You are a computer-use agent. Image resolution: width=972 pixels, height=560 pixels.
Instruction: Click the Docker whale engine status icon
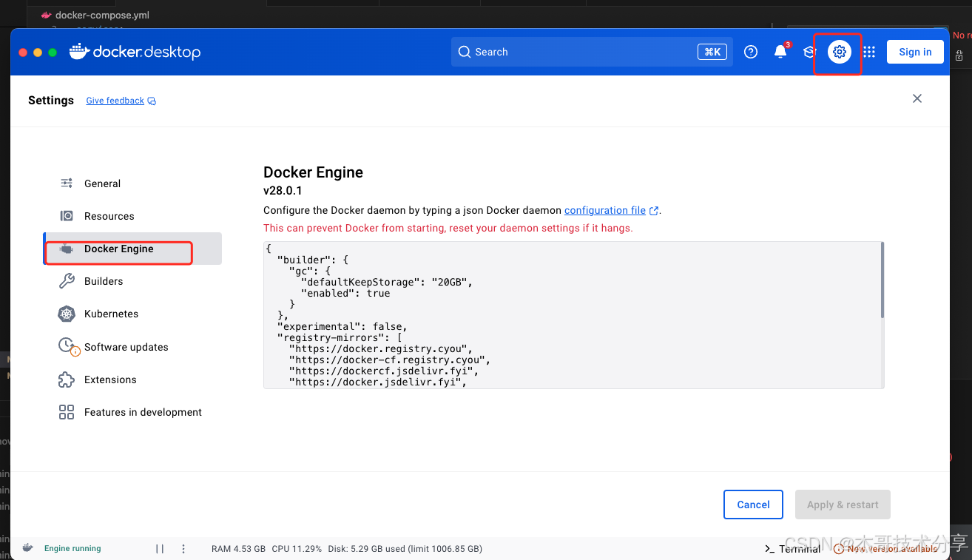[27, 548]
